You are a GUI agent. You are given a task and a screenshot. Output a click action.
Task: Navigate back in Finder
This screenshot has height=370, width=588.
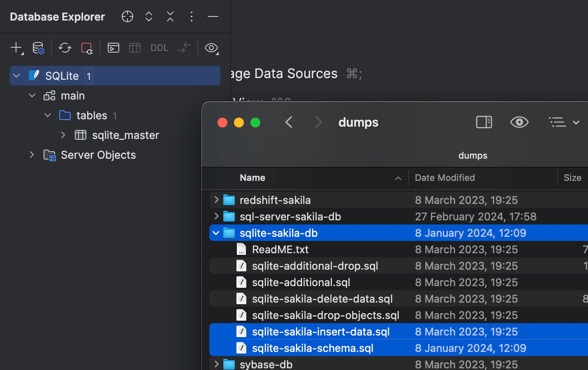pos(289,122)
